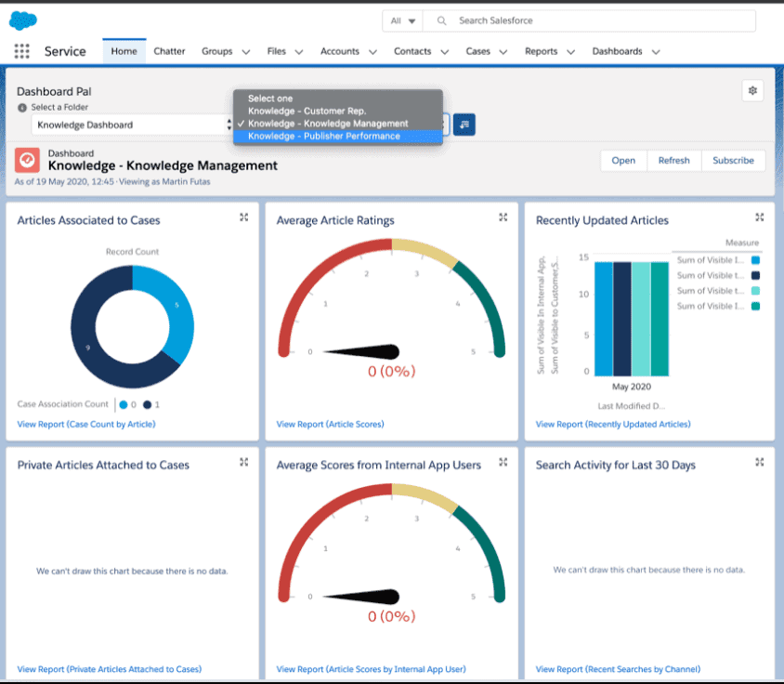Click the dark teal Sum of Visible swatch
Viewport: 784px width, 684px height.
click(x=755, y=307)
